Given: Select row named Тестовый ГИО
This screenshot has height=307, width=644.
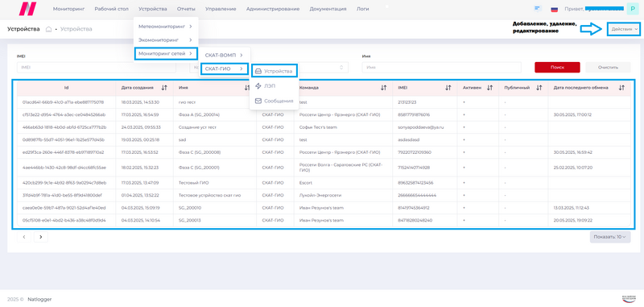Looking at the screenshot, I should pos(324,183).
